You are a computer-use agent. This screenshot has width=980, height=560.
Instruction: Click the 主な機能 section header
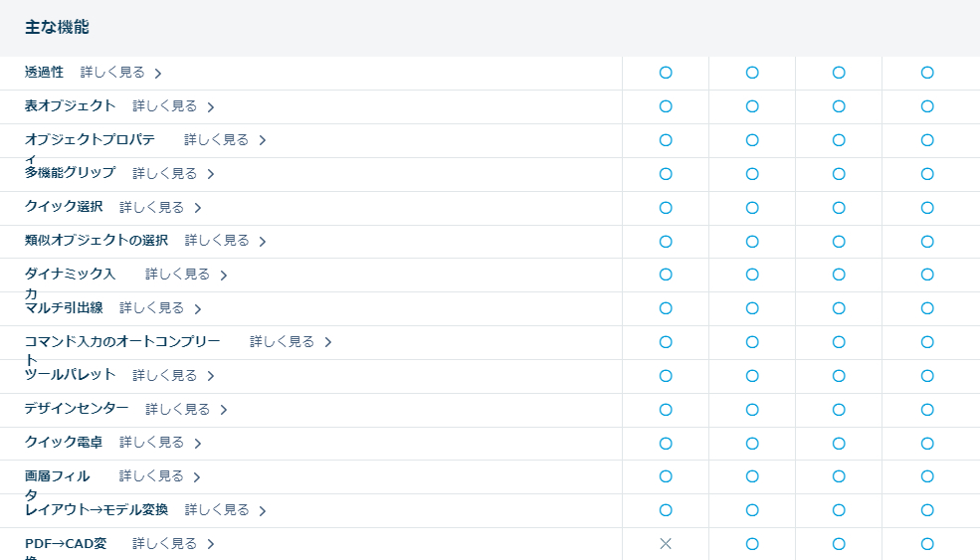(x=57, y=28)
